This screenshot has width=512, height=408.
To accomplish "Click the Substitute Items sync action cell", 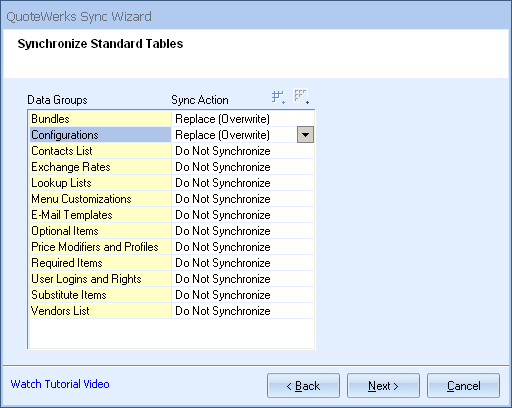I will click(x=243, y=295).
